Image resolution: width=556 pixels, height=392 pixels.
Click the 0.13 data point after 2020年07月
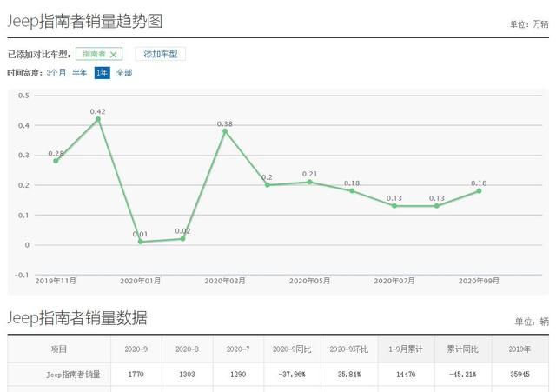click(436, 206)
